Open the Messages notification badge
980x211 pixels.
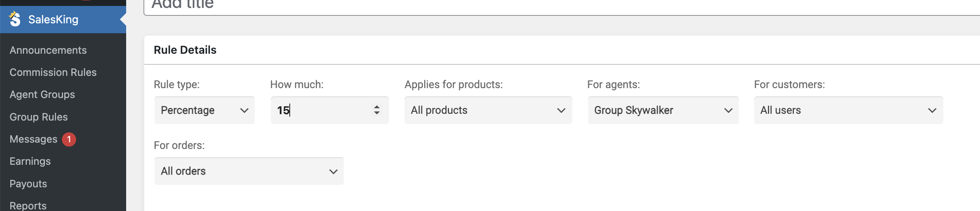[69, 139]
